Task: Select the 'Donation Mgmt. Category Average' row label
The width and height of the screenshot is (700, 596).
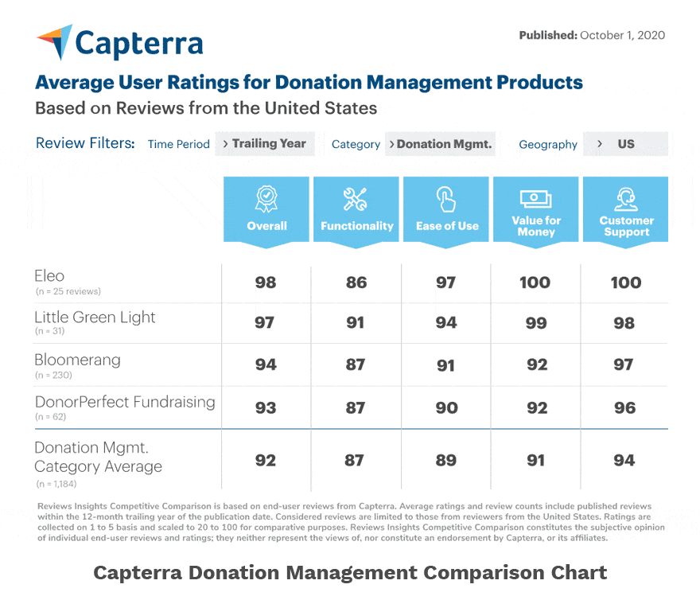Action: point(98,457)
